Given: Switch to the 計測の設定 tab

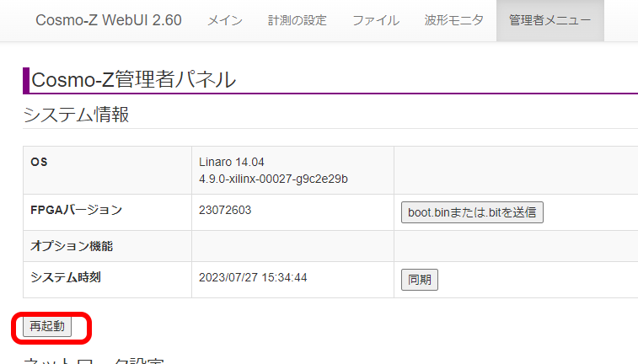Looking at the screenshot, I should click(x=297, y=20).
